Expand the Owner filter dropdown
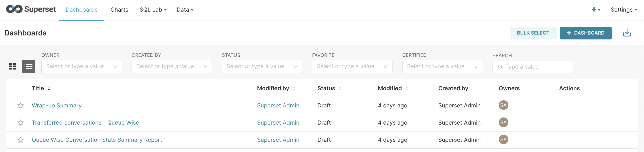 (x=81, y=66)
